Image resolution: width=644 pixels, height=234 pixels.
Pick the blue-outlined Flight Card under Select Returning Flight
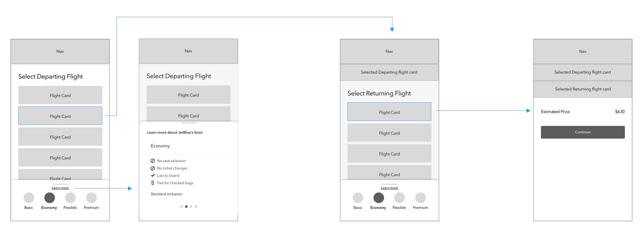coord(389,112)
